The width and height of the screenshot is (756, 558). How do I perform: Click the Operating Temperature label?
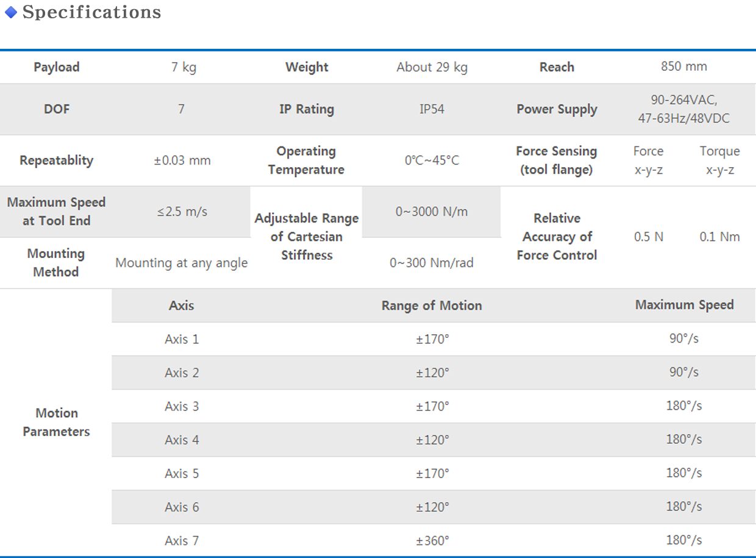click(x=306, y=160)
